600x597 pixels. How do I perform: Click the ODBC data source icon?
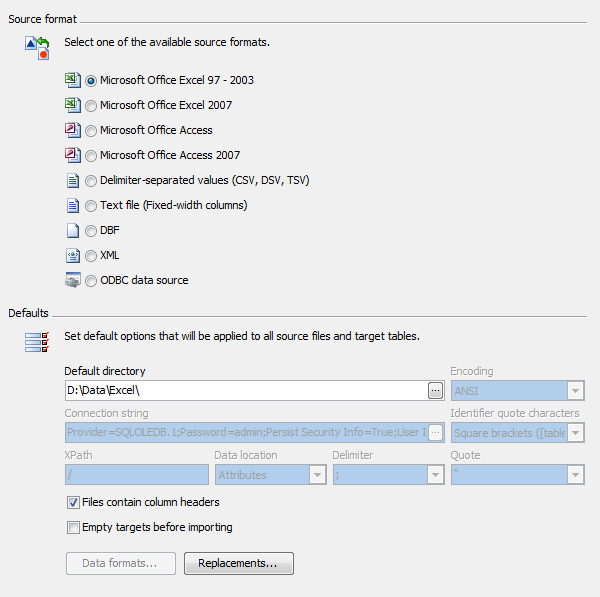(73, 280)
